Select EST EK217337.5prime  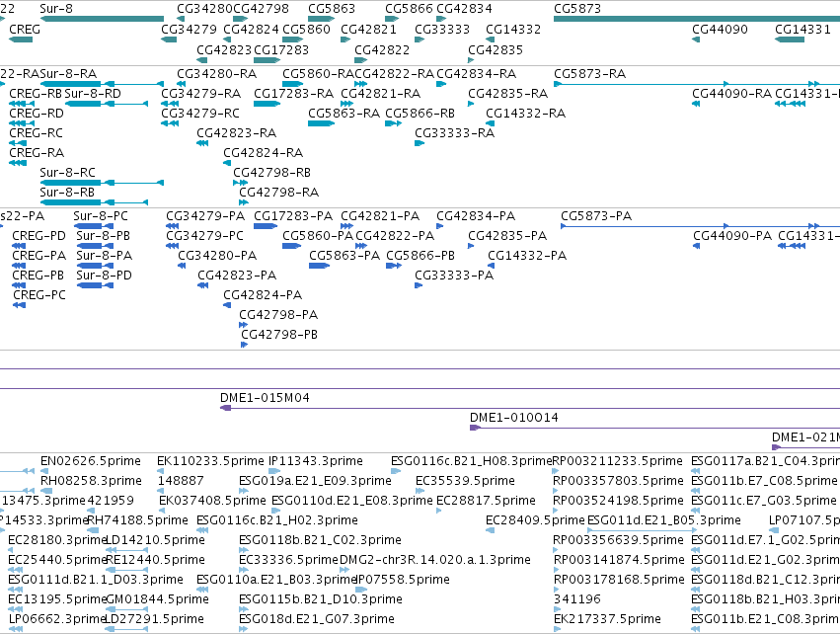coord(607,619)
